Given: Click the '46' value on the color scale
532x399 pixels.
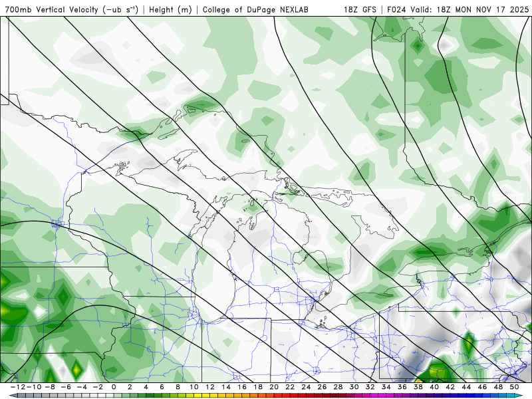Looking at the screenshot, I should 483,387.
